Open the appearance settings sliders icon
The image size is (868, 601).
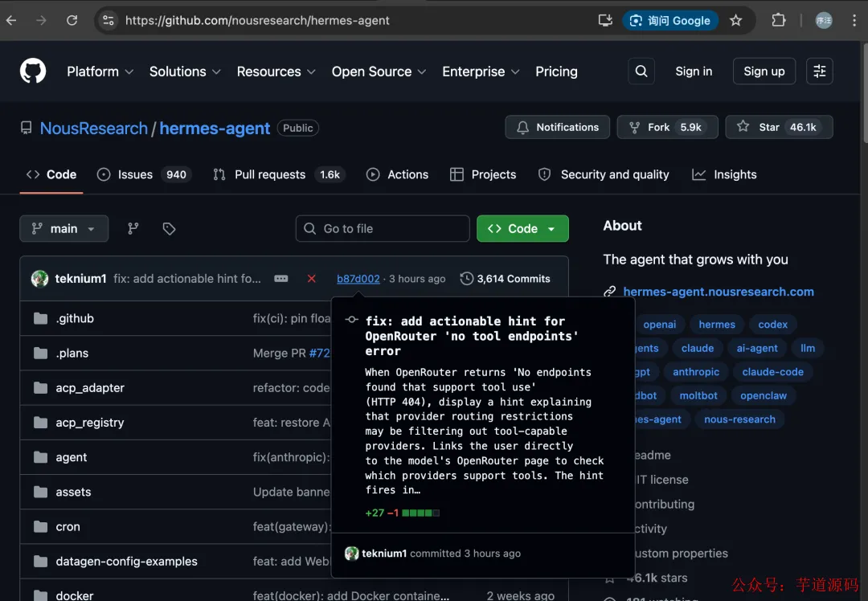tap(819, 72)
